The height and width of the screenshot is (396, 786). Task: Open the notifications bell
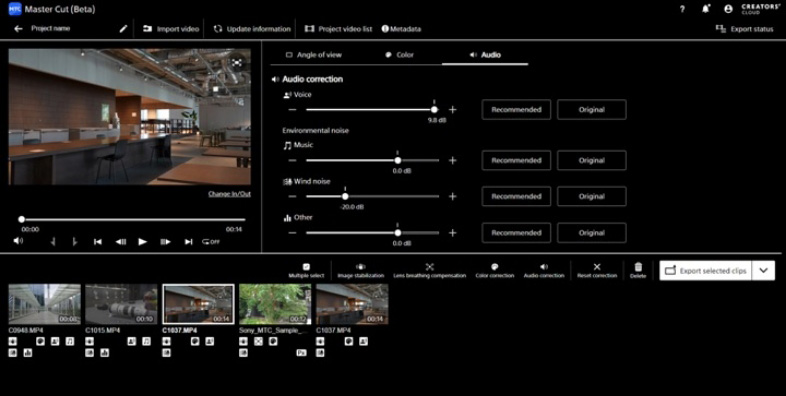coord(706,9)
